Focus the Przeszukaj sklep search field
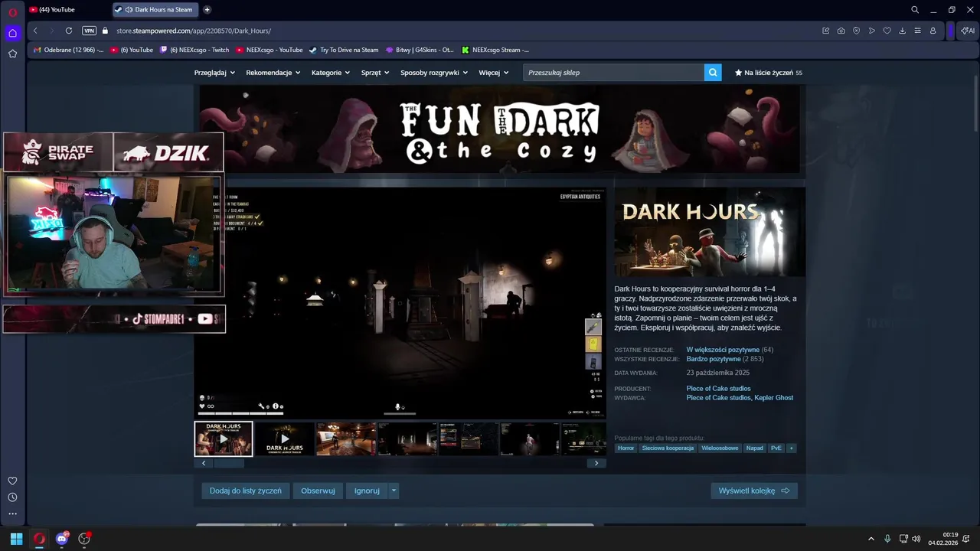The height and width of the screenshot is (551, 980). tap(613, 73)
